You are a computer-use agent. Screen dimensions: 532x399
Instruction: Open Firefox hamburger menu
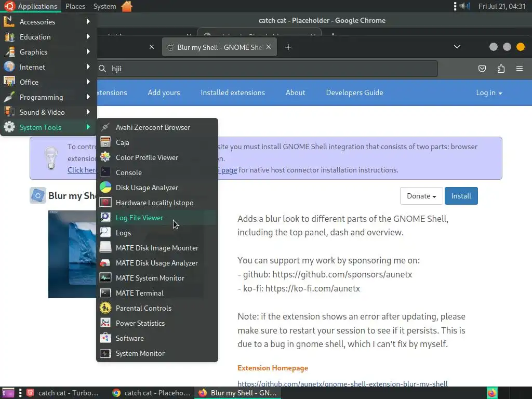pos(520,69)
